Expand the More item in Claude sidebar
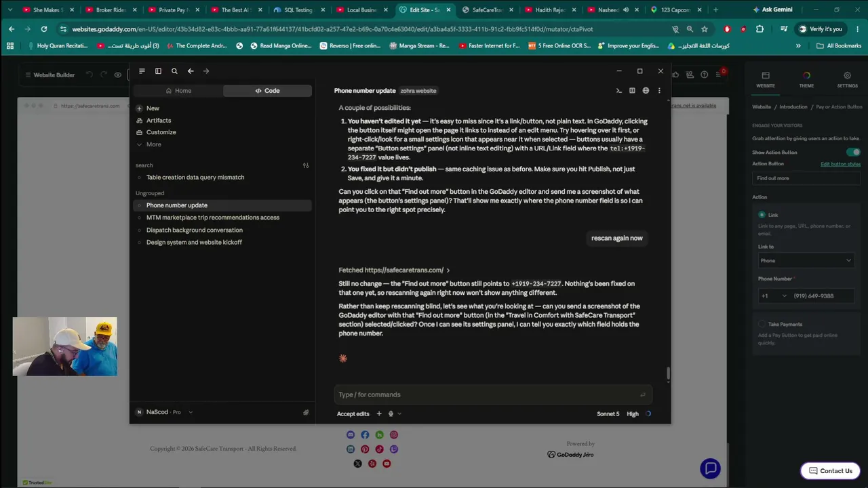This screenshot has width=868, height=488. (149, 144)
